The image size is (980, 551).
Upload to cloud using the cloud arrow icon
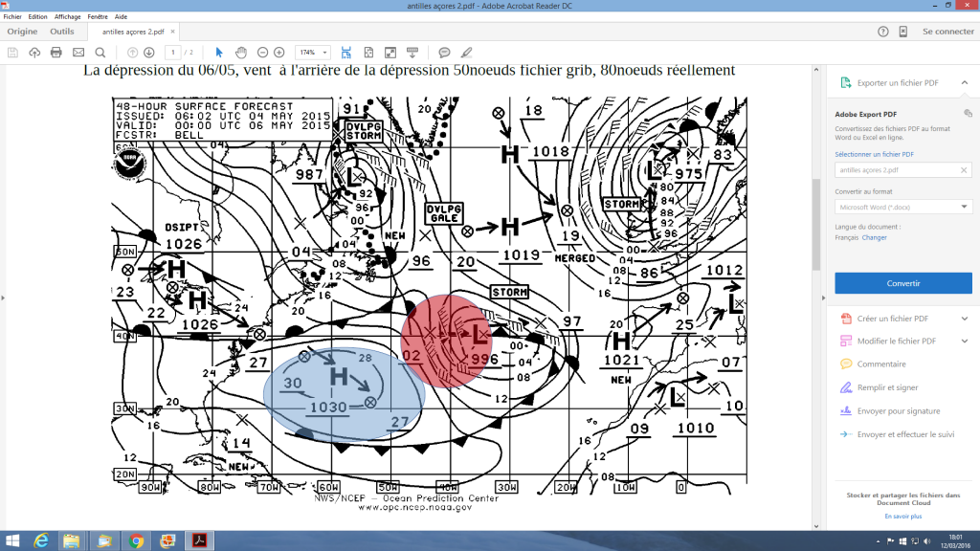coord(34,53)
